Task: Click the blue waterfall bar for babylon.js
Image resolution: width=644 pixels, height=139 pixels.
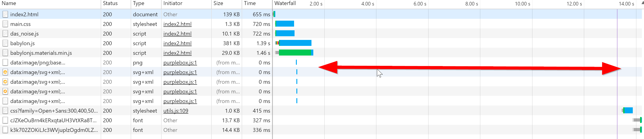Action: (x=295, y=43)
